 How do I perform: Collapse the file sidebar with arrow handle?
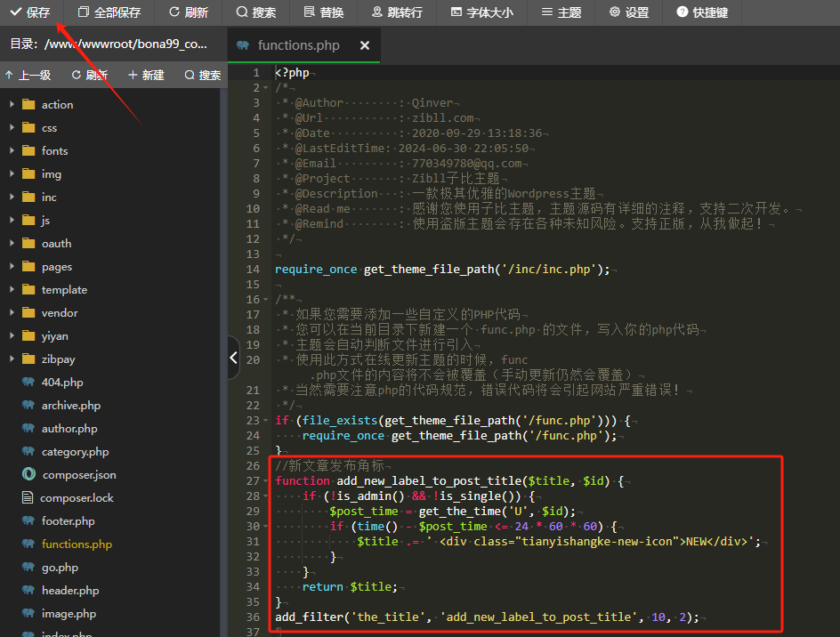point(233,358)
